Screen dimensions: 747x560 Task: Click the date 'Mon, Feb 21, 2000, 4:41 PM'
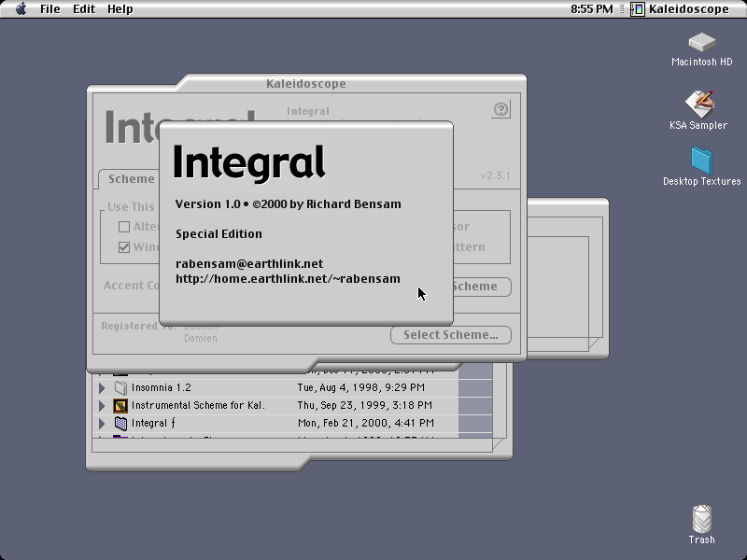(366, 423)
